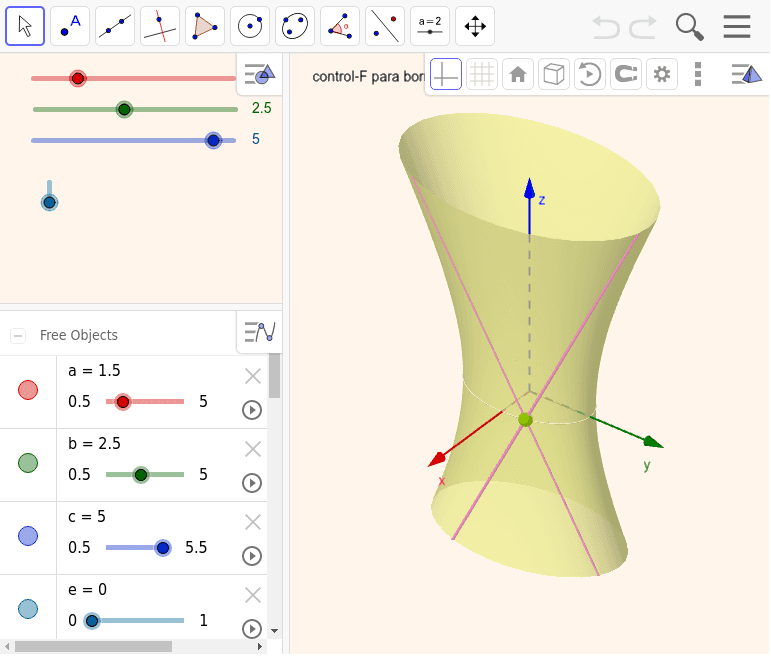Delete object b = 2.5
Image resolution: width=771 pixels, height=656 pixels.
[x=253, y=449]
